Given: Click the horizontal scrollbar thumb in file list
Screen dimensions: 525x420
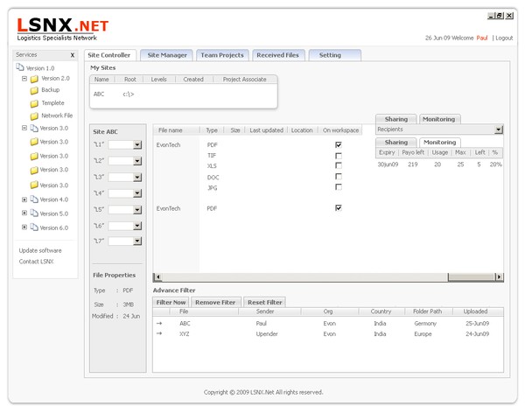Looking at the screenshot, I should point(471,277).
